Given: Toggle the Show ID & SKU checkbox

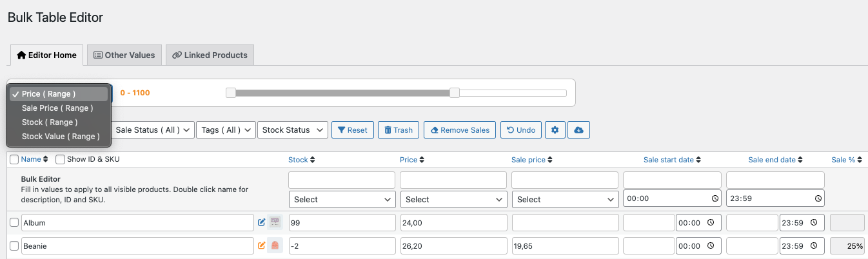Looking at the screenshot, I should coord(61,159).
